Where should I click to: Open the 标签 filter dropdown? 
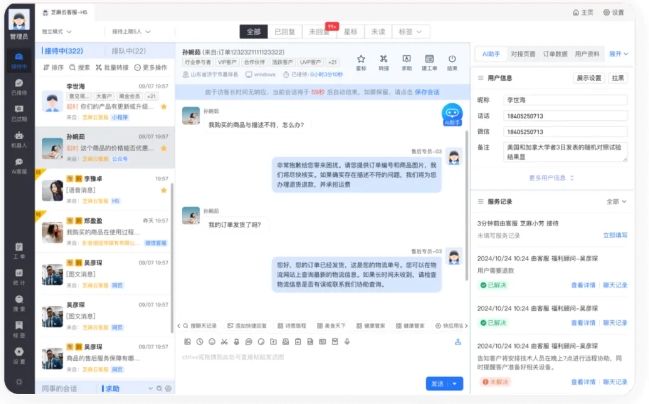coord(410,31)
